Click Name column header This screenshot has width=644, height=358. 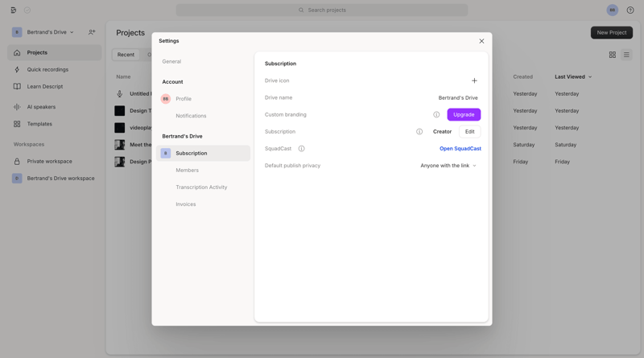pyautogui.click(x=123, y=76)
